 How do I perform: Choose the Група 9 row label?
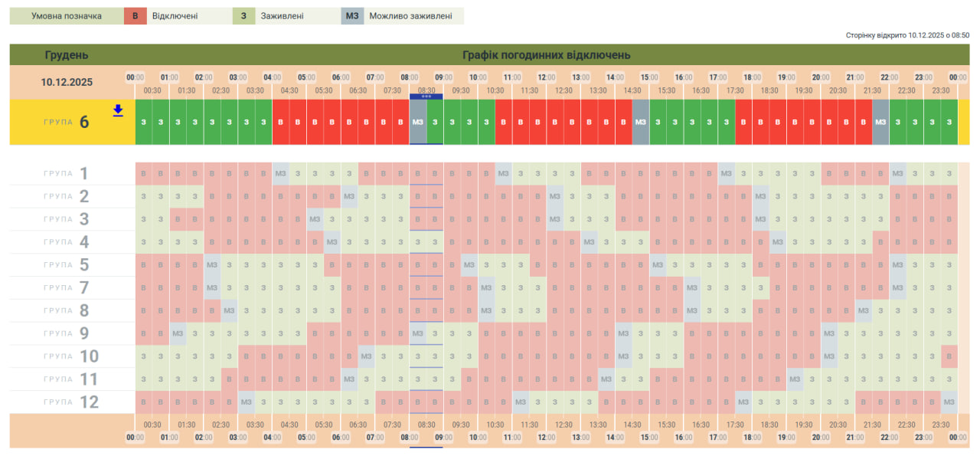point(67,333)
